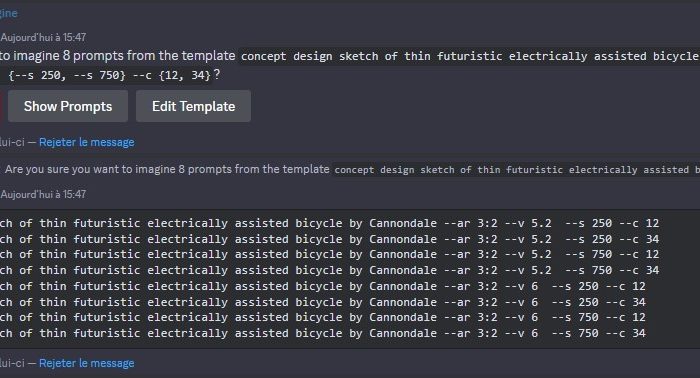Click the blue command link above first timestamp
Screen dimensions: 700x378
(x=8, y=13)
